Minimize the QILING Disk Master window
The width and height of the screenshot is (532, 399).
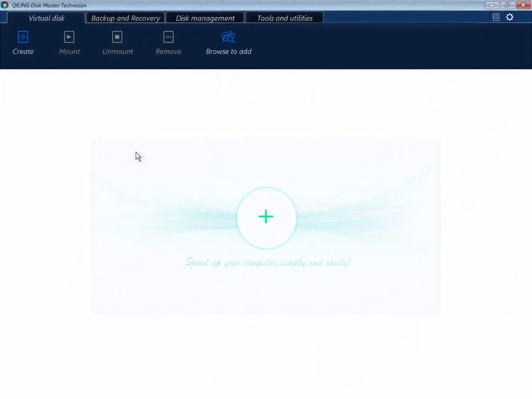492,5
